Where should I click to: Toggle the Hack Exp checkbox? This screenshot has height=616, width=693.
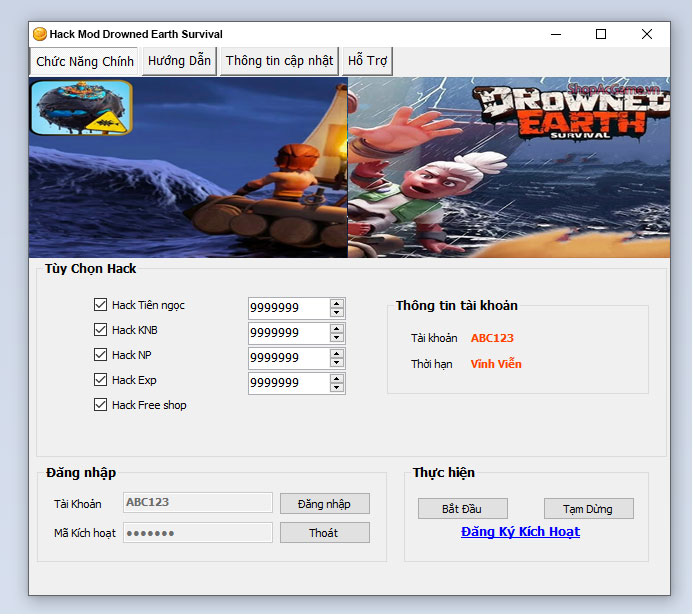pyautogui.click(x=100, y=380)
